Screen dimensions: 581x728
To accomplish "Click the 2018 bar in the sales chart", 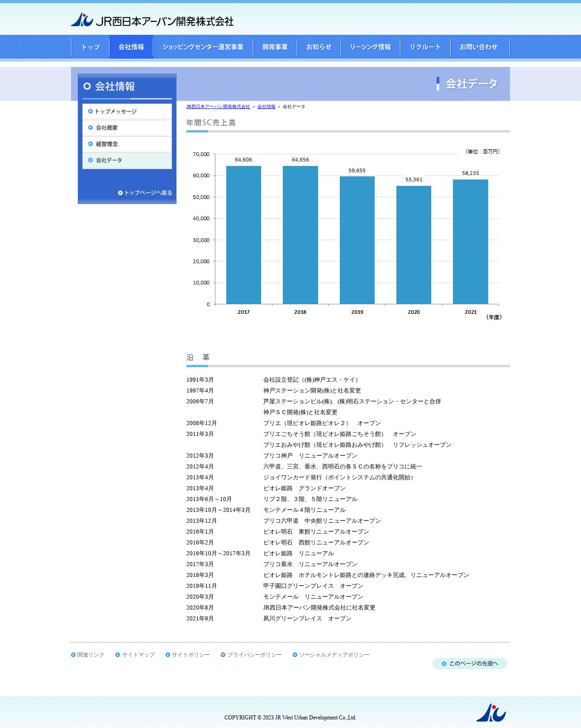I will coord(300,235).
